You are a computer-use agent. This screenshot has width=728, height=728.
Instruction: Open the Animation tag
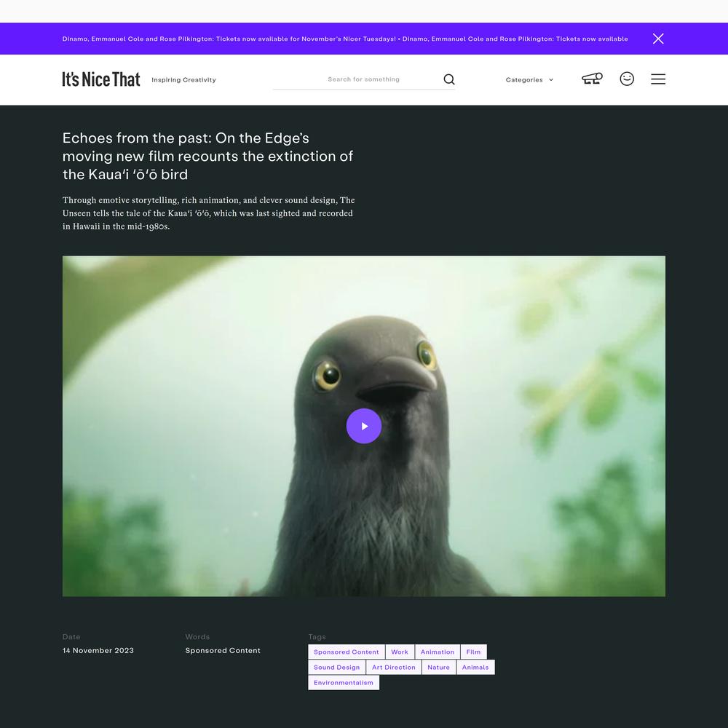point(438,652)
